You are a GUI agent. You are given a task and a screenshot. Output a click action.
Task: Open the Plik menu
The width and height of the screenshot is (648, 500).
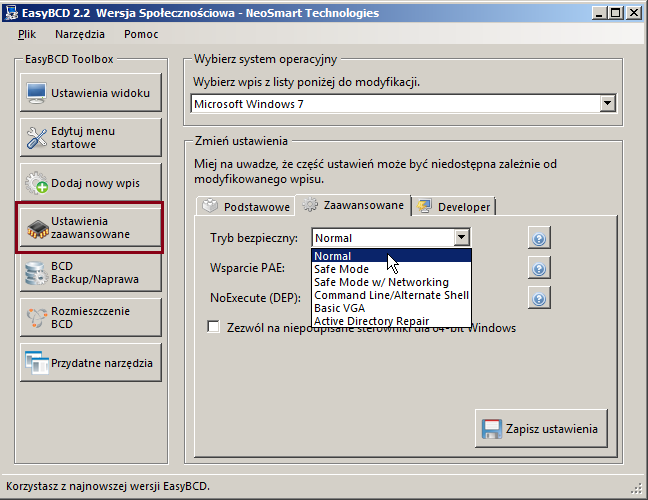pos(27,34)
